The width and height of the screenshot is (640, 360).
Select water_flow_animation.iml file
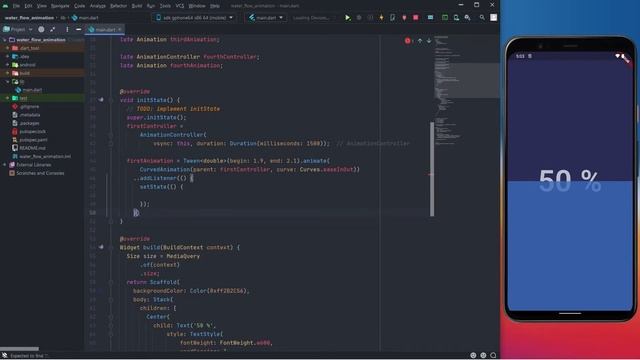[45, 156]
